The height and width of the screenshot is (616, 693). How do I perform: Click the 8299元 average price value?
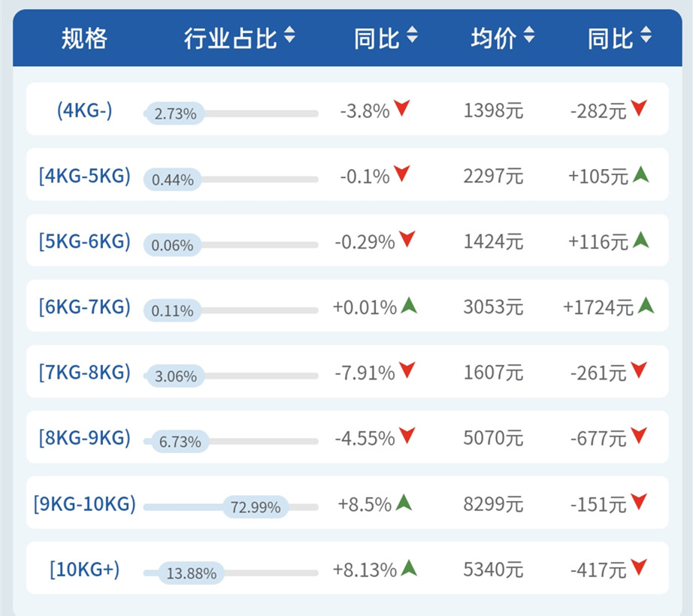(x=493, y=504)
